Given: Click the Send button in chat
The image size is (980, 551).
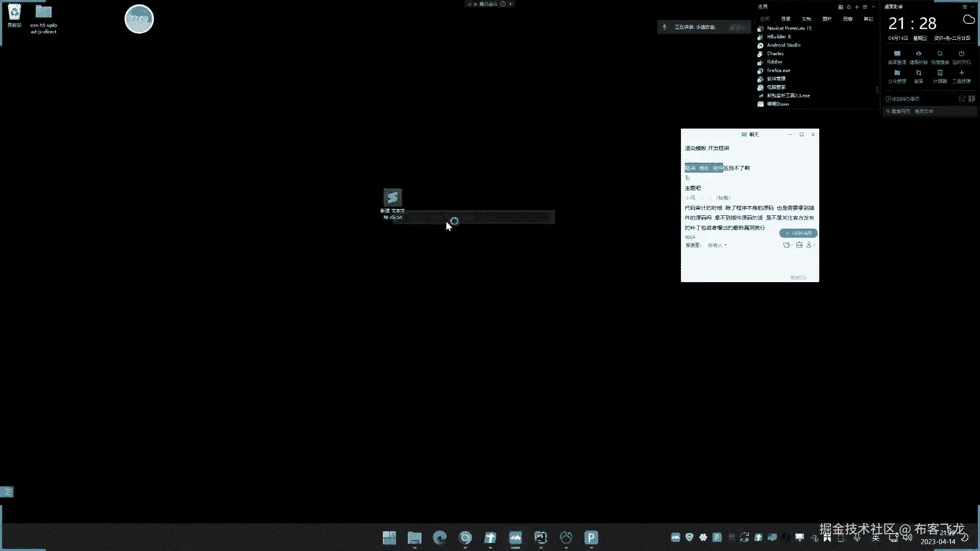Looking at the screenshot, I should 798,278.
